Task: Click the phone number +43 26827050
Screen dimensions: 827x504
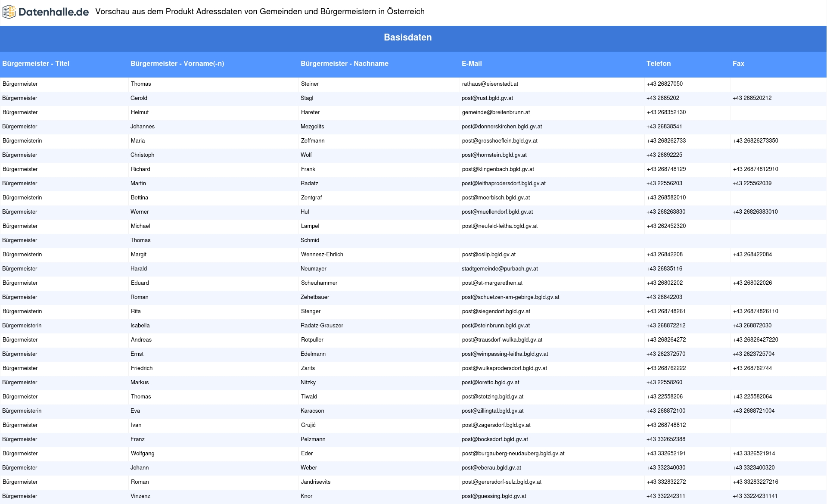Action: 664,84
